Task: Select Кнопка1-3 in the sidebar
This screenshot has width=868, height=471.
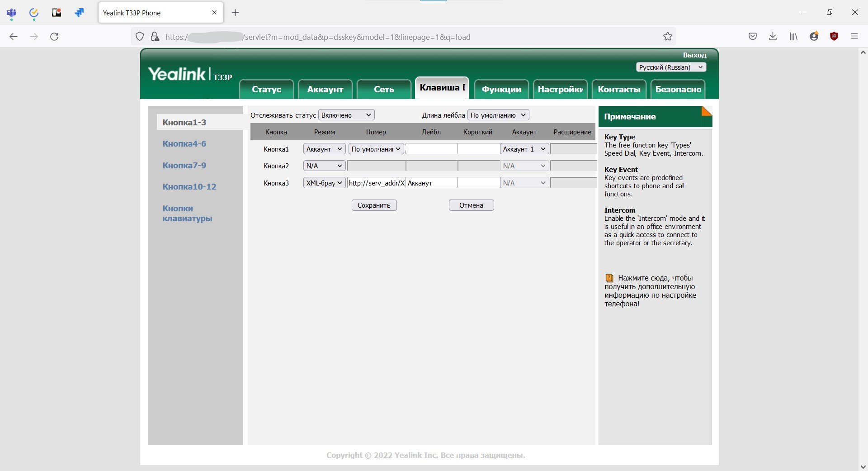Action: (184, 122)
